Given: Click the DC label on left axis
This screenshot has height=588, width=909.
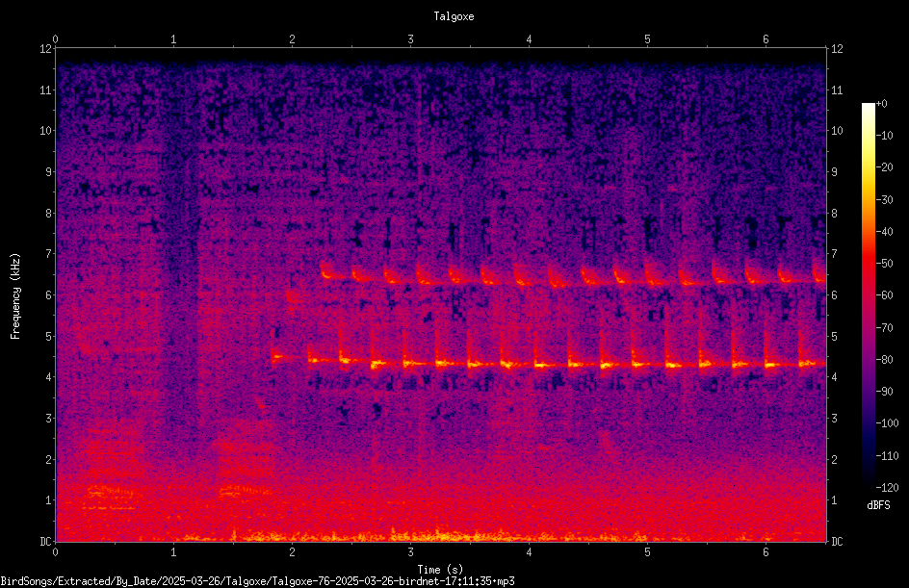Looking at the screenshot, I should click(46, 542).
